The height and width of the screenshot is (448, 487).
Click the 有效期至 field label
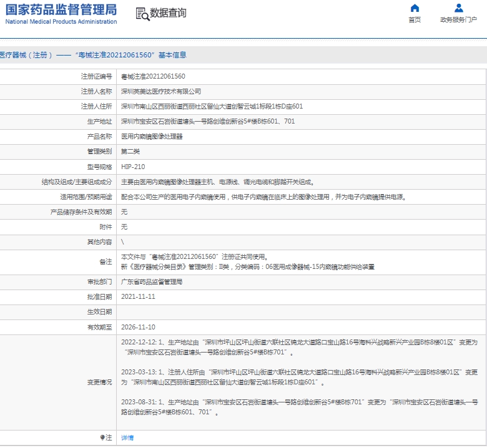pyautogui.click(x=99, y=327)
